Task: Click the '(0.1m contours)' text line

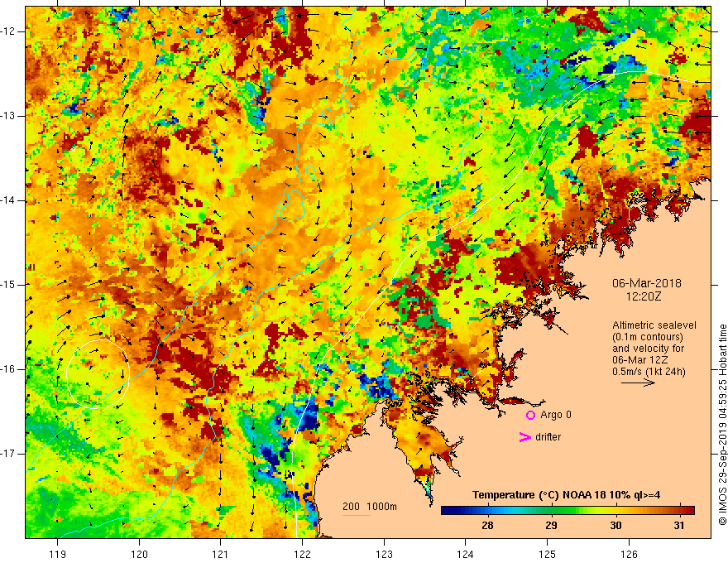Action: 648,337
